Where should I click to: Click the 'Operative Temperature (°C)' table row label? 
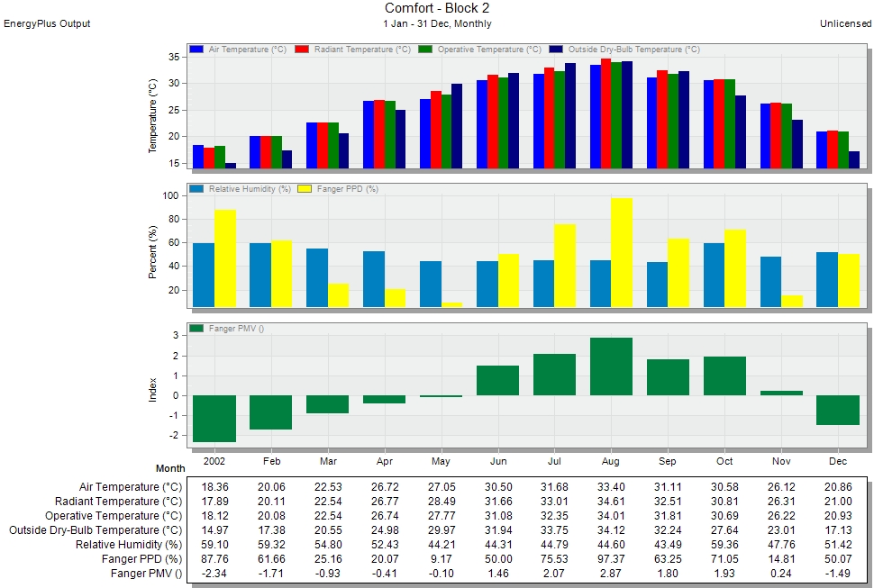(114, 516)
